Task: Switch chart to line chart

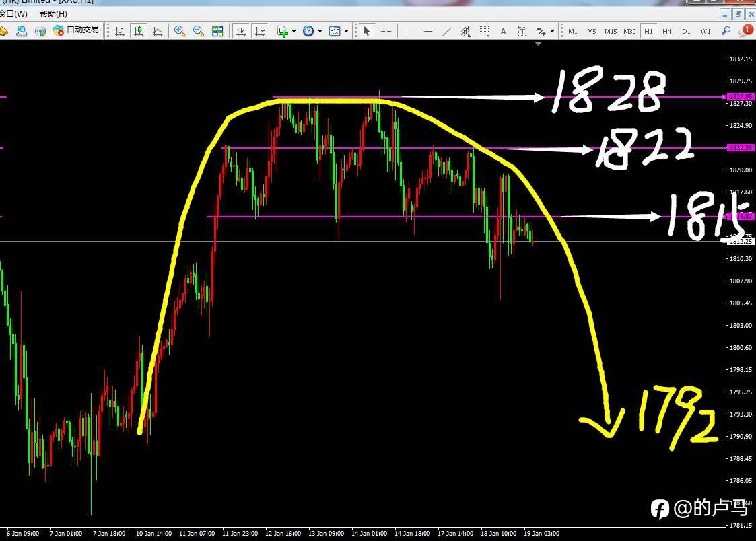Action: pos(158,32)
